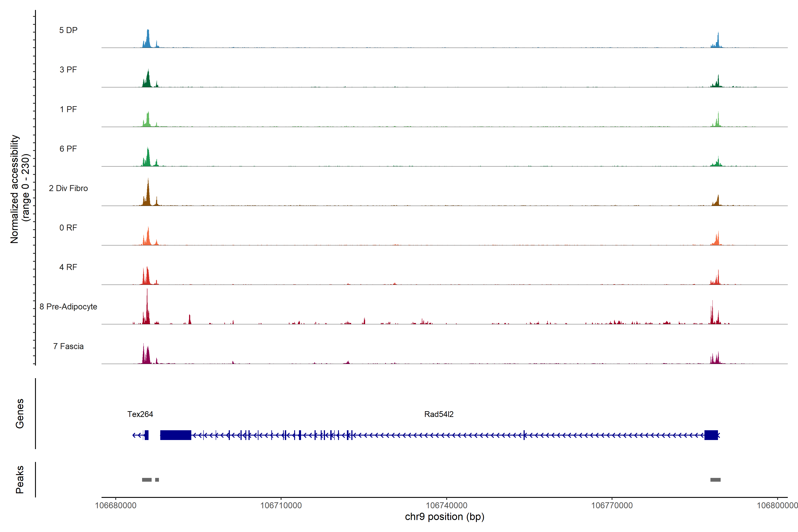Image resolution: width=798 pixels, height=532 pixels.
Task: Click the 5 DP track label
Action: 68,30
